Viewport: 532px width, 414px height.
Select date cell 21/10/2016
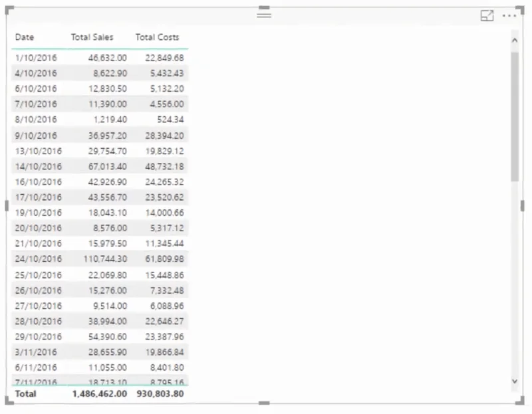point(39,243)
